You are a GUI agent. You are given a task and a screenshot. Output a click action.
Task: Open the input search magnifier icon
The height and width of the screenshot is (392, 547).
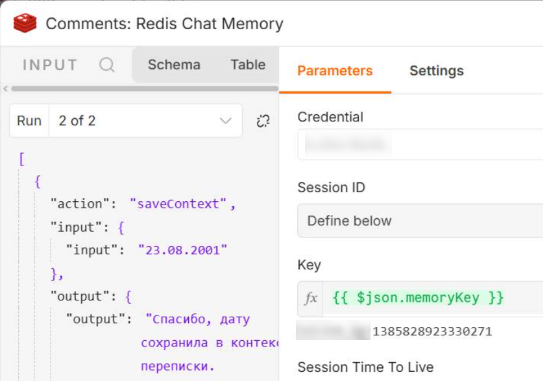107,65
